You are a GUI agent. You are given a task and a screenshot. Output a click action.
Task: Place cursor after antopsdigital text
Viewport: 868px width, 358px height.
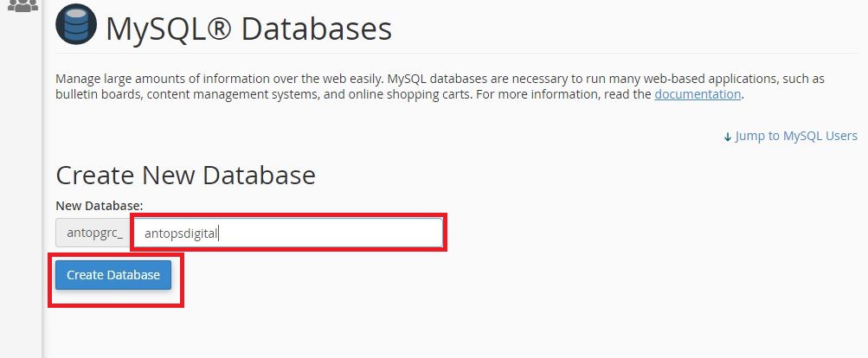219,233
